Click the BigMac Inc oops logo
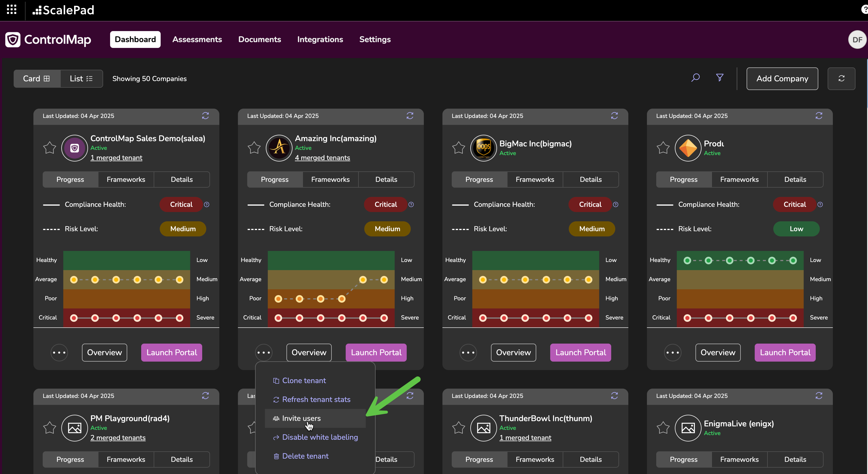Viewport: 868px width, 474px height. 484,148
